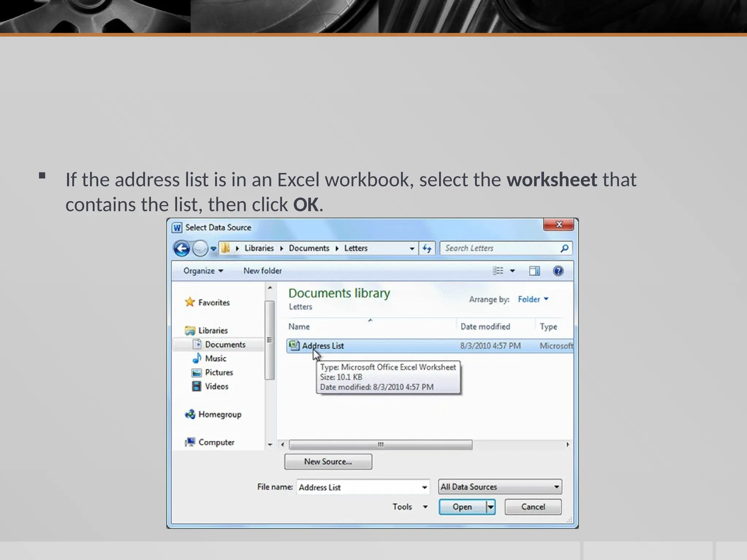The height and width of the screenshot is (560, 747).
Task: Select Videos under Libraries
Action: 210,386
